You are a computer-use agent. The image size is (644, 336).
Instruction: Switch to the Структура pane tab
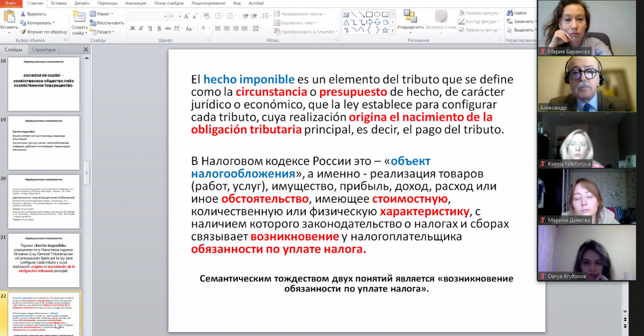coord(43,50)
